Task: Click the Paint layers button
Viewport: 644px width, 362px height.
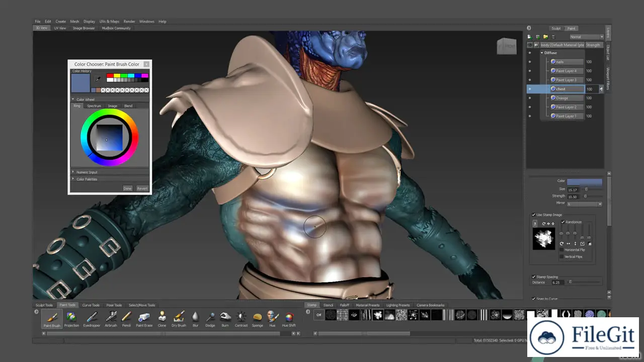Action: click(x=572, y=29)
